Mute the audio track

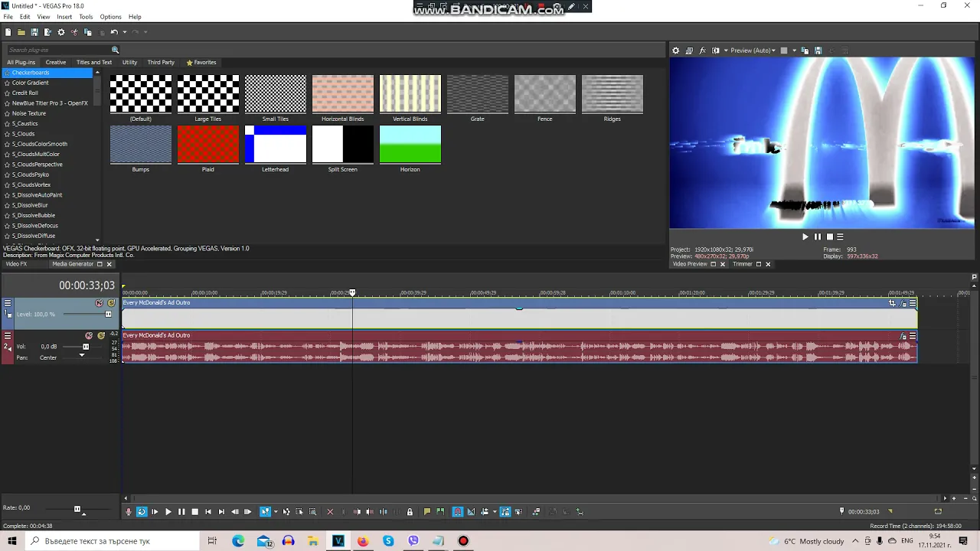click(x=89, y=336)
